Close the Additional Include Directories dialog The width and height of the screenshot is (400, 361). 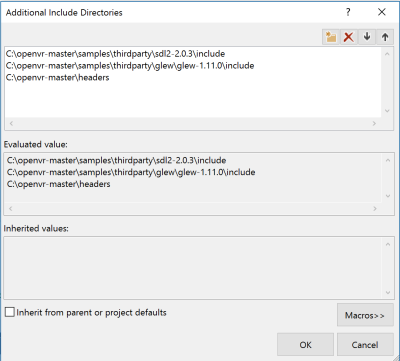pos(382,12)
